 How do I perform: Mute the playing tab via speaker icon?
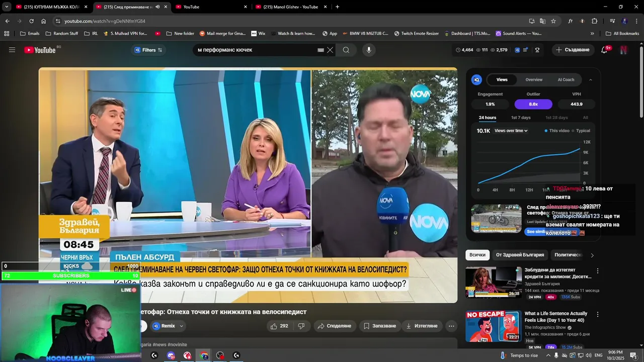pos(158,7)
